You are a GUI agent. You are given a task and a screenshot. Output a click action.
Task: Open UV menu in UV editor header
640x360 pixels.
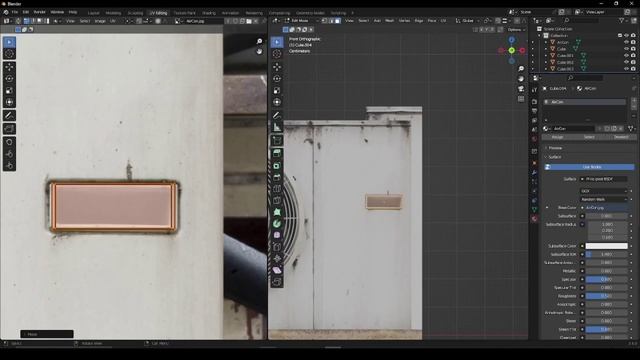pyautogui.click(x=113, y=21)
